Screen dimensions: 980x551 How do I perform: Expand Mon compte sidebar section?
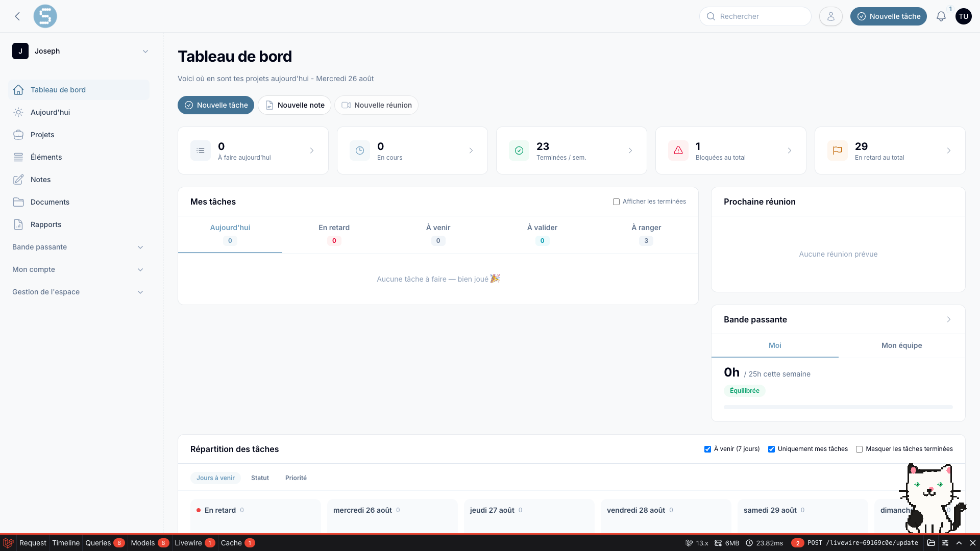click(78, 269)
